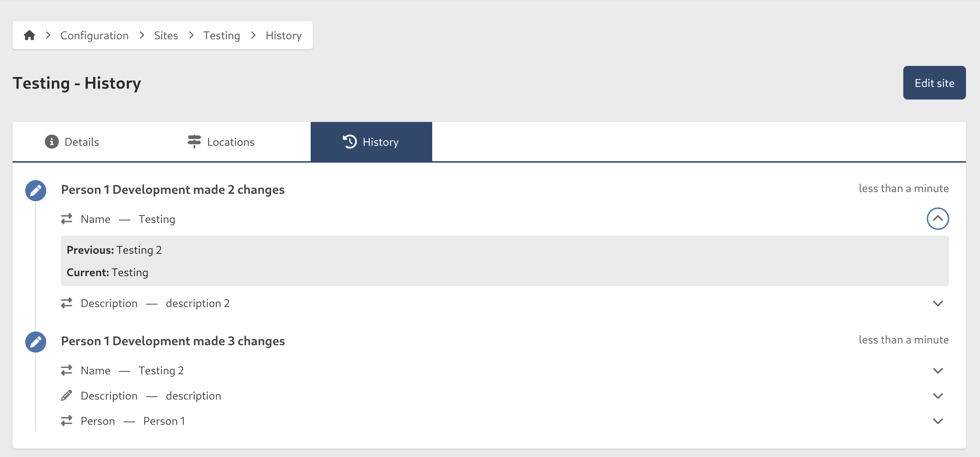
Task: Click the pencil icon beside Description change
Action: pos(67,395)
